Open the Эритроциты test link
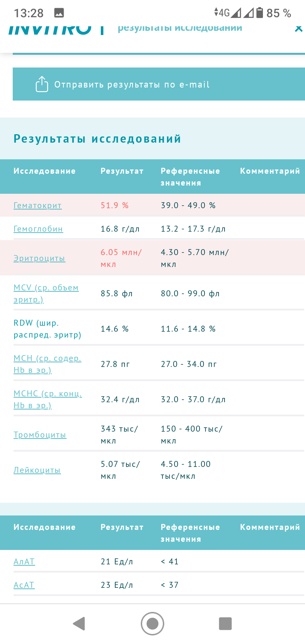Screen dimensions: 305x644 (40, 258)
